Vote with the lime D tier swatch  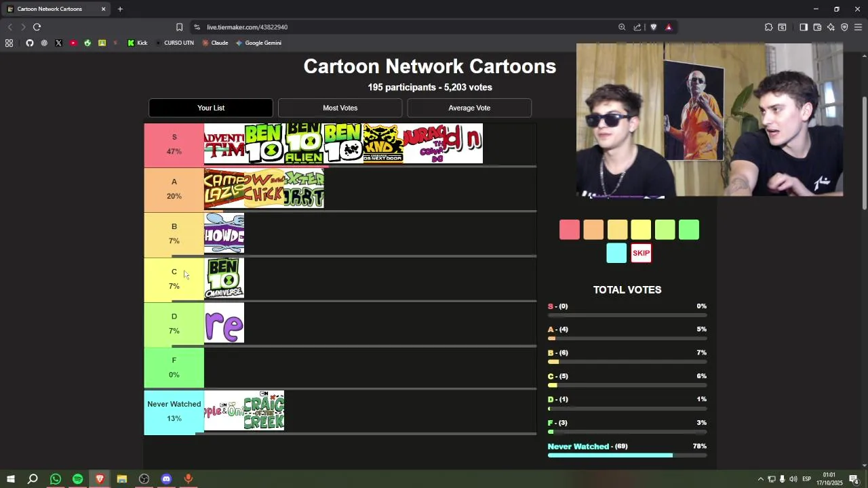click(665, 230)
